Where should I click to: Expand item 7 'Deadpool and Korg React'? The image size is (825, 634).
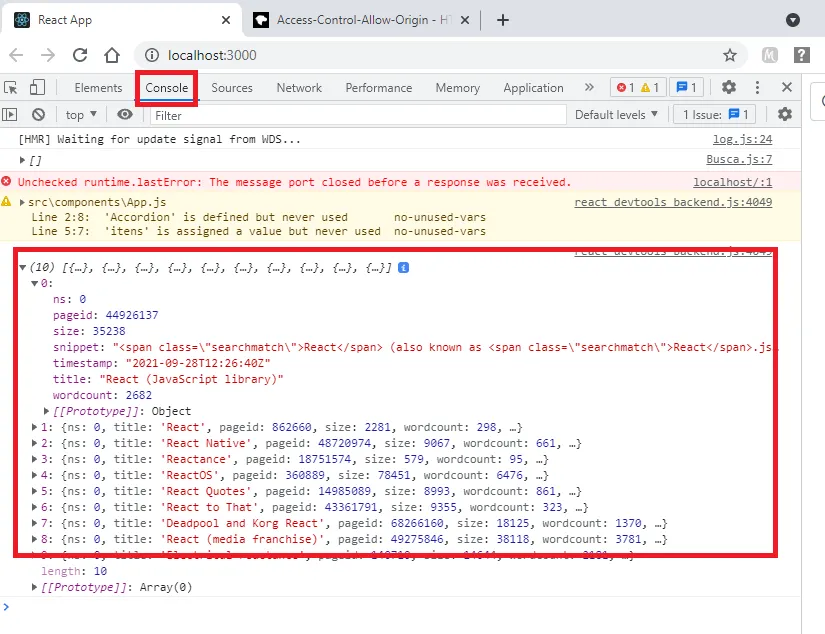(34, 524)
